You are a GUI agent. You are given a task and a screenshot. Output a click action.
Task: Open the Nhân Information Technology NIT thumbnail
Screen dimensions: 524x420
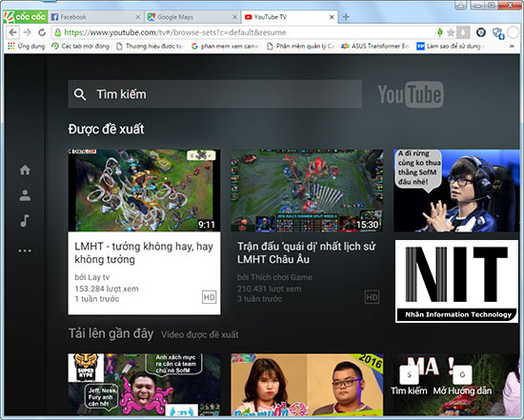coord(456,281)
